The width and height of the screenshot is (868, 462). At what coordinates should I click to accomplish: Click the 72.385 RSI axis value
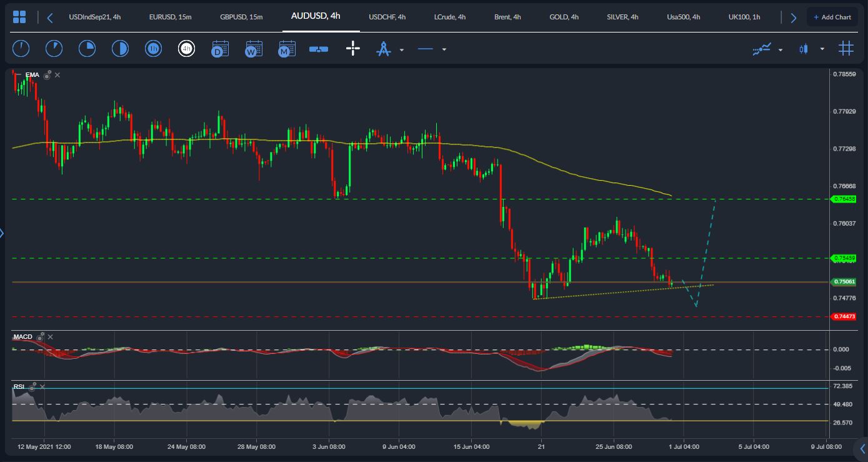pos(844,386)
